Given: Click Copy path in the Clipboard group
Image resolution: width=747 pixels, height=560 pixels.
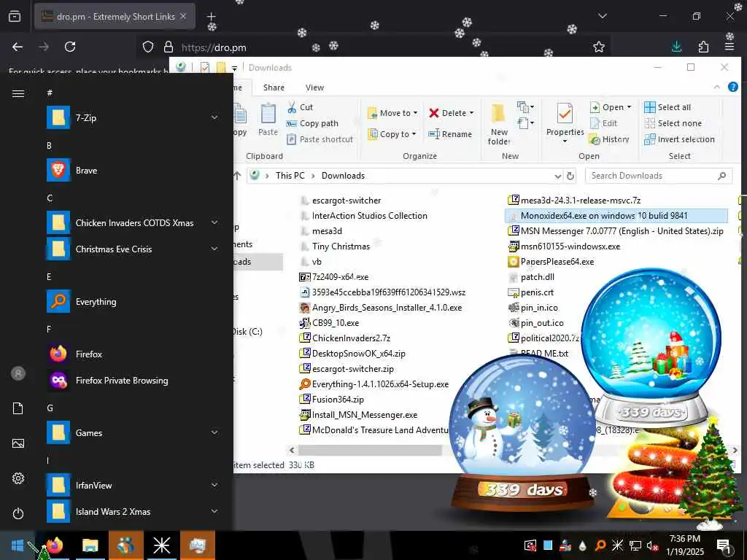Looking at the screenshot, I should (312, 123).
